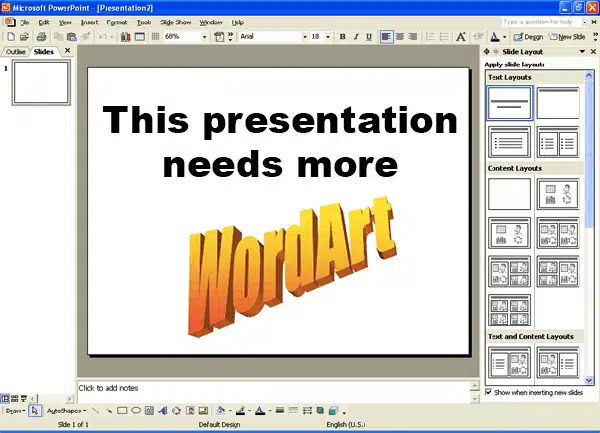This screenshot has height=433, width=600.
Task: Switch to Slide Sorter view
Action: click(15, 399)
